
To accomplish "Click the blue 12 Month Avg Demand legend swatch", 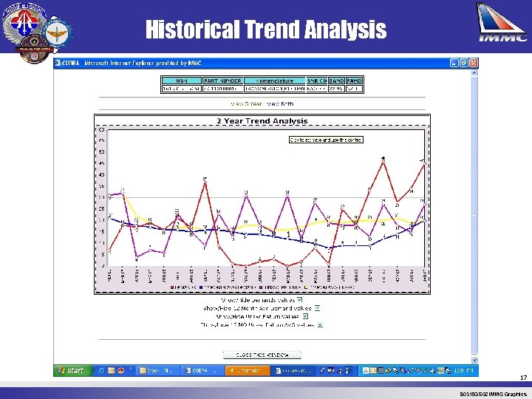I will pos(201,287).
